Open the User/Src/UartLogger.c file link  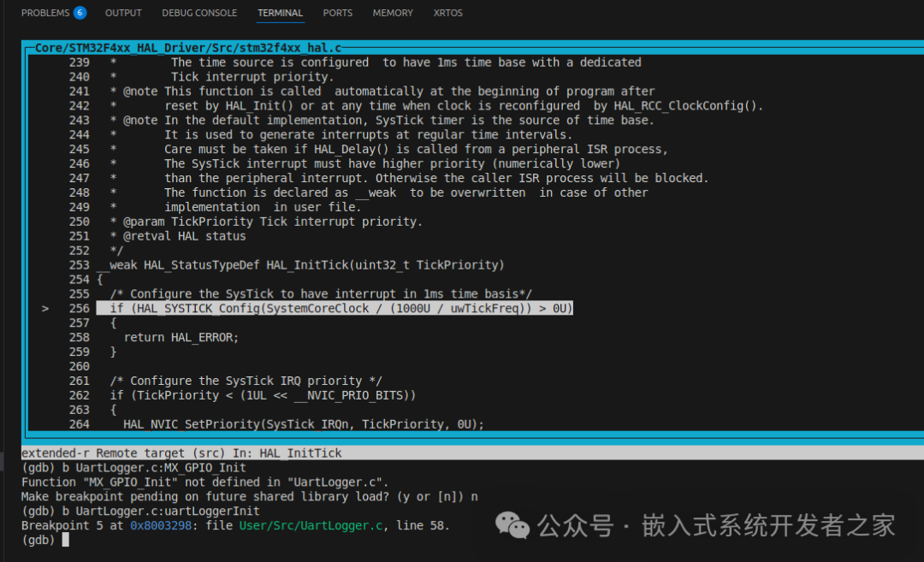click(311, 525)
